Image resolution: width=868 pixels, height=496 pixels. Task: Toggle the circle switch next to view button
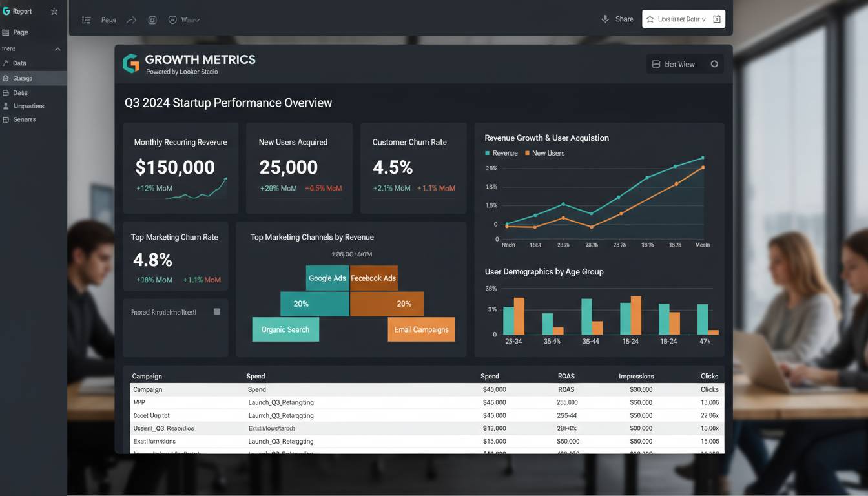(x=714, y=64)
